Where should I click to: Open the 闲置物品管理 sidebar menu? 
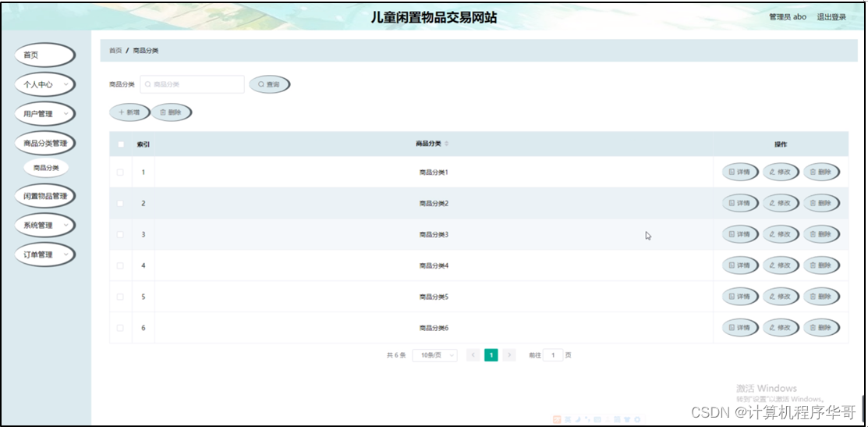point(44,196)
